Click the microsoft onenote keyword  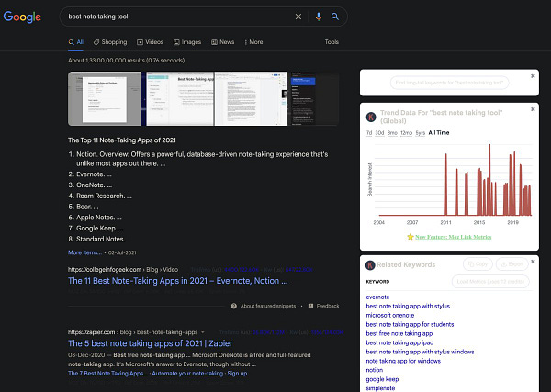click(x=390, y=316)
